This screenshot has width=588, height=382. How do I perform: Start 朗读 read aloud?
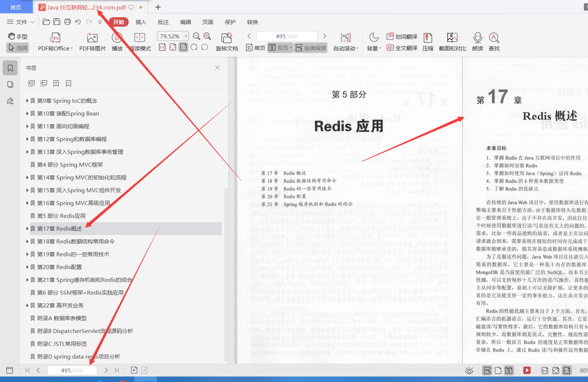point(478,42)
